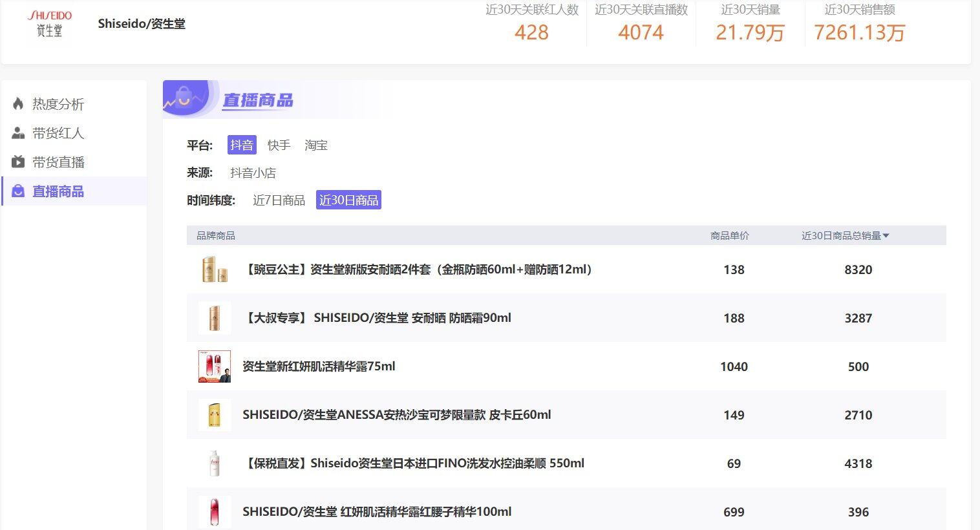The width and height of the screenshot is (980, 530).
Task: Click sales count 2710
Action: point(858,416)
